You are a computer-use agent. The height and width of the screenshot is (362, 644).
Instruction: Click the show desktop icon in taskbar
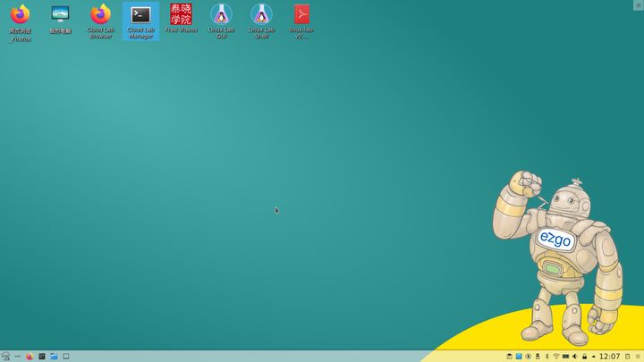pyautogui.click(x=65, y=357)
